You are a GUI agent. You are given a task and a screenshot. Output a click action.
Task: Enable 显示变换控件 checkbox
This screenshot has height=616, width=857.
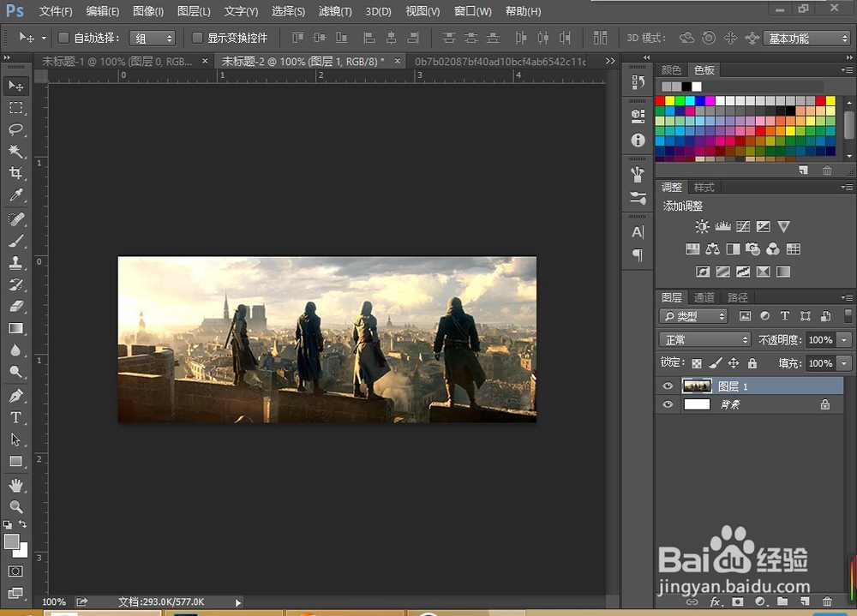pyautogui.click(x=197, y=38)
